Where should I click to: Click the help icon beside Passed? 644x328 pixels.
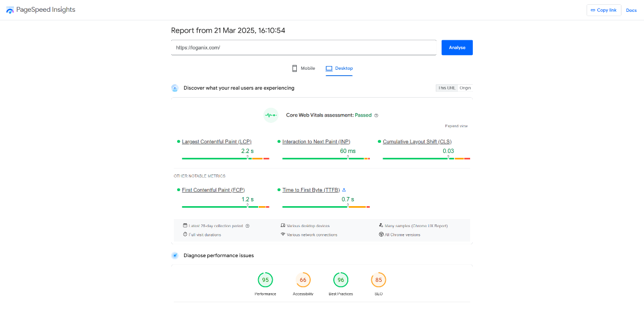coord(376,115)
